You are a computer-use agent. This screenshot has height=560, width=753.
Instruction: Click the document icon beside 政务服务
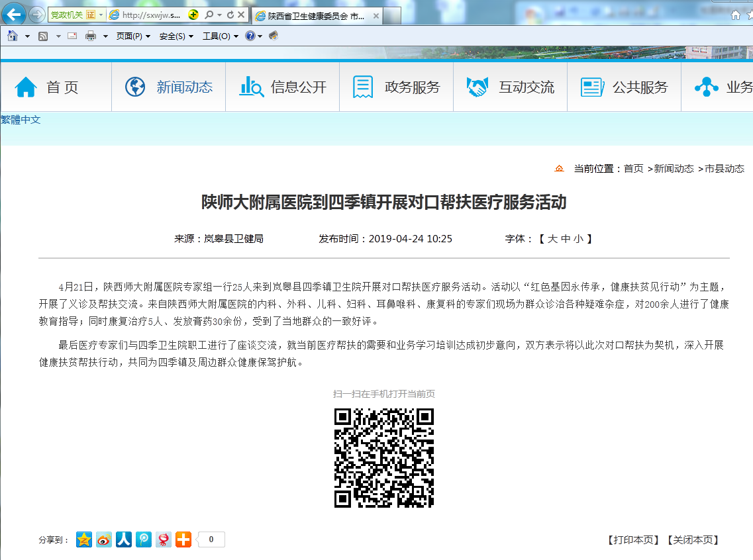(x=363, y=87)
